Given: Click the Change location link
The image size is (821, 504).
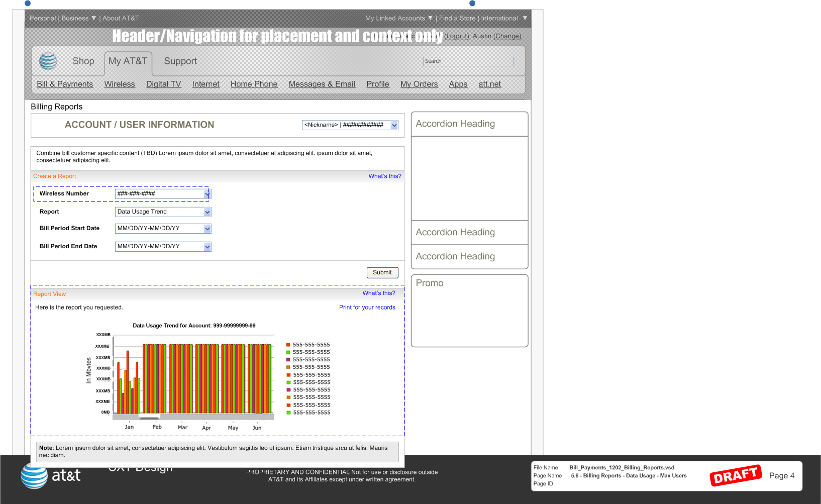Looking at the screenshot, I should [x=507, y=36].
